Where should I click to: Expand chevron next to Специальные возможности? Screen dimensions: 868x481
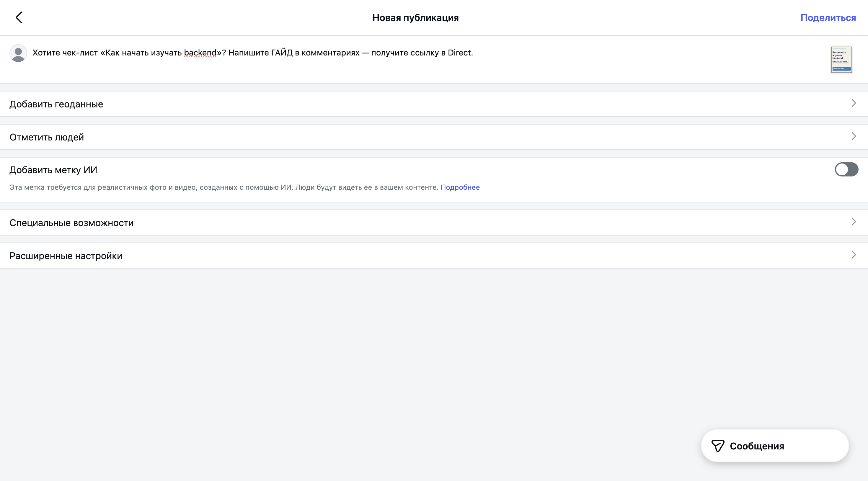[854, 222]
